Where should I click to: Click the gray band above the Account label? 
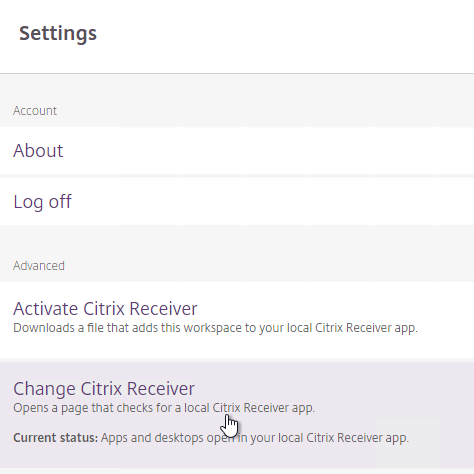click(x=237, y=87)
